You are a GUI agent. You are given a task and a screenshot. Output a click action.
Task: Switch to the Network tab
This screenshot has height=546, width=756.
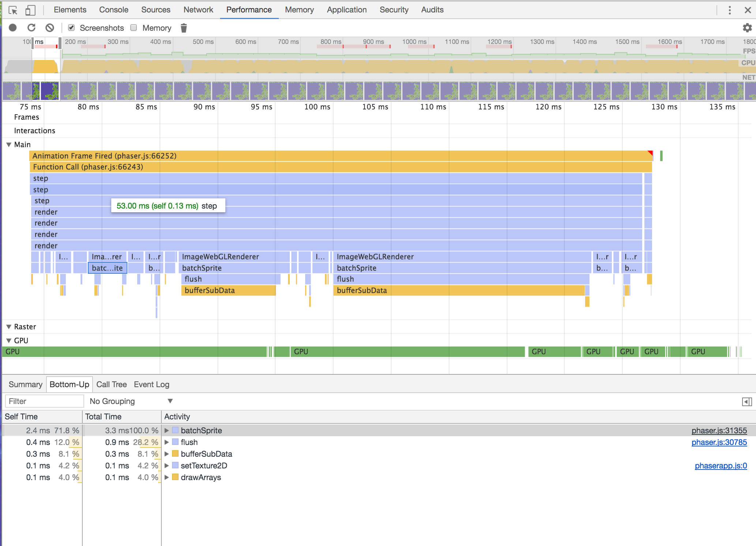click(x=198, y=10)
